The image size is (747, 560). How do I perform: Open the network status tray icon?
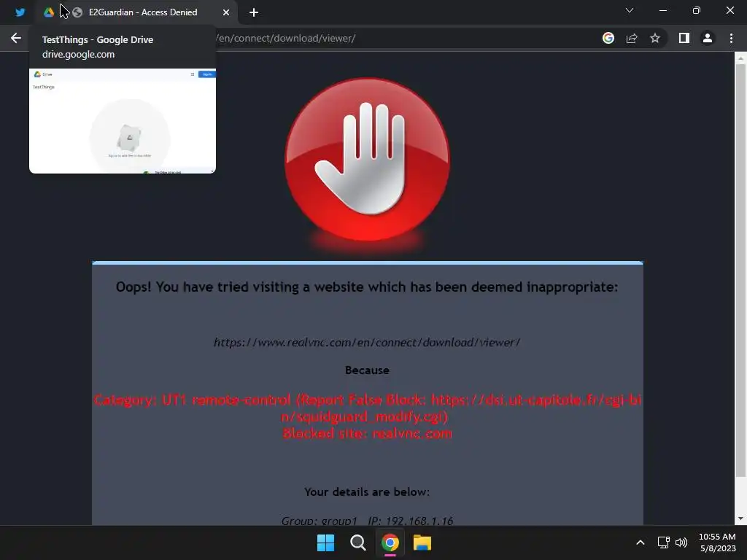tap(664, 542)
